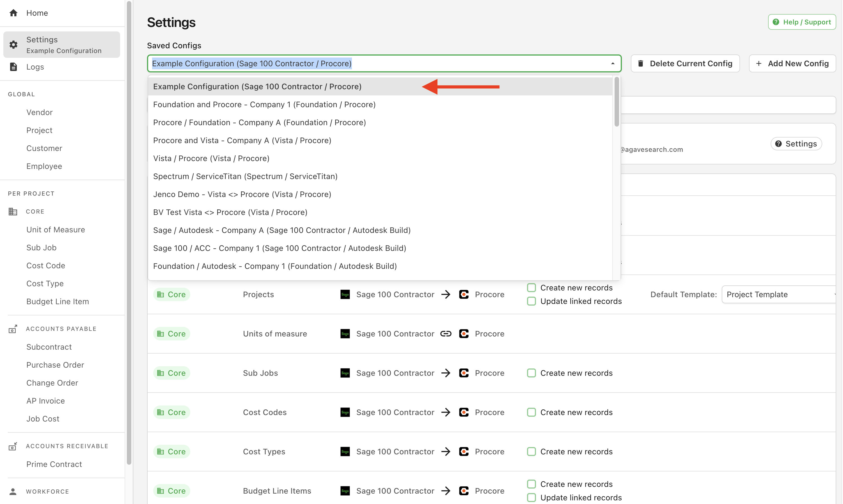The width and height of the screenshot is (843, 504).
Task: Open Help / Support
Action: tap(802, 22)
